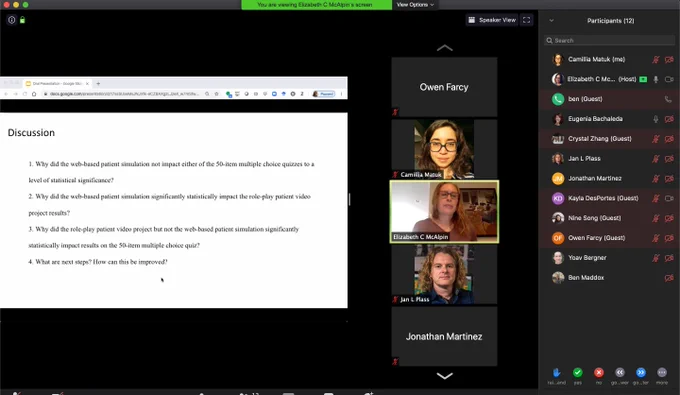This screenshot has width=680, height=395.
Task: Click the share panel divider handle
Action: pos(350,199)
